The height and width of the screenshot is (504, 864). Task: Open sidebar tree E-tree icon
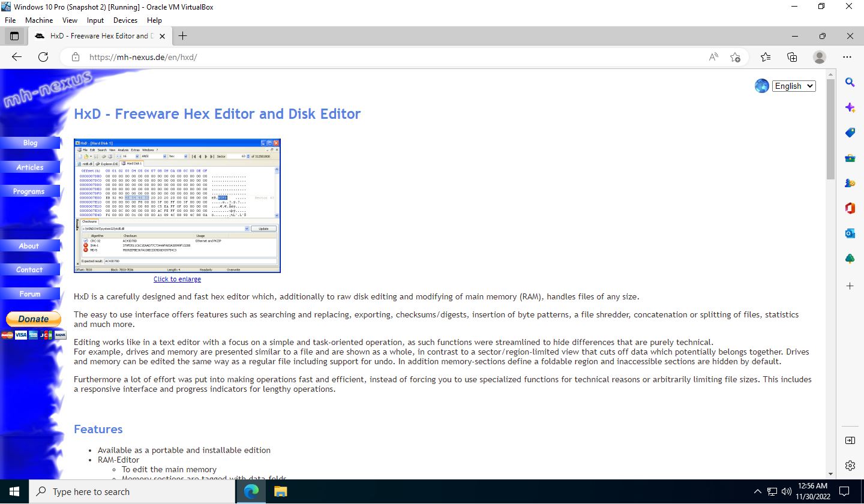(x=850, y=259)
